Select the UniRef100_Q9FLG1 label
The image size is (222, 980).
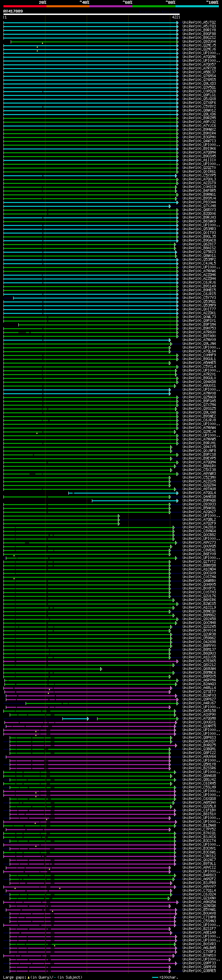coord(199,95)
